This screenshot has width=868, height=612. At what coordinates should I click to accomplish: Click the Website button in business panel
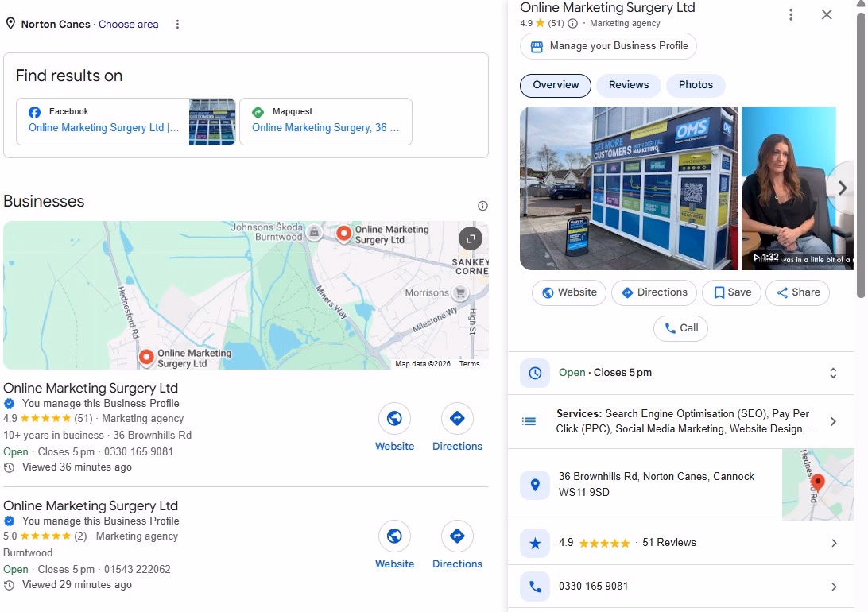[x=569, y=292]
